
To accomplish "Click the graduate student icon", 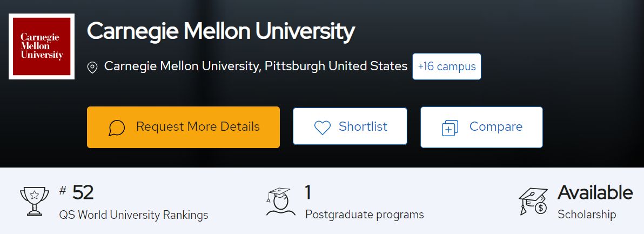I will pyautogui.click(x=280, y=202).
